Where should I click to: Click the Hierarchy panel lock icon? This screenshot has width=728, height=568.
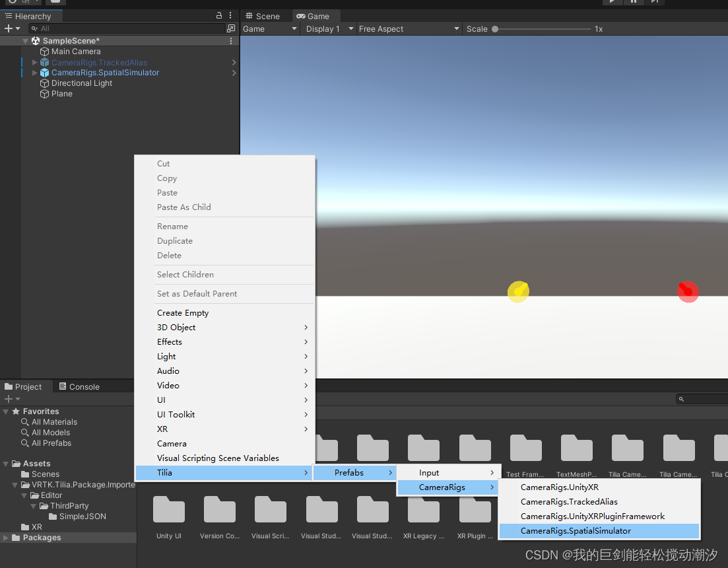(x=218, y=15)
